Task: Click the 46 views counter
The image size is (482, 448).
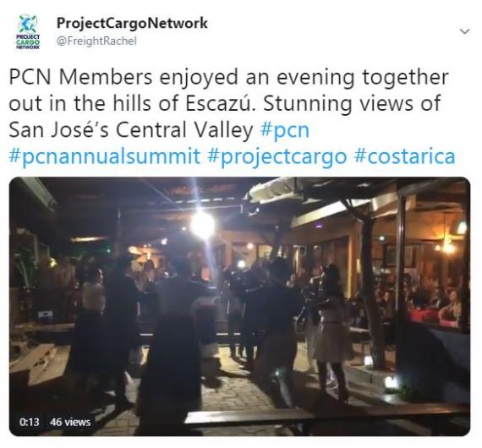Action: 70,422
